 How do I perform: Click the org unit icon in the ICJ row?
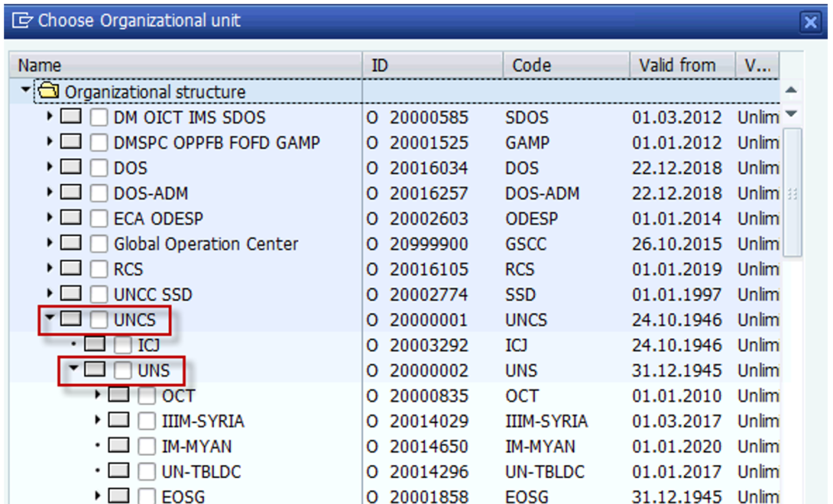point(95,344)
